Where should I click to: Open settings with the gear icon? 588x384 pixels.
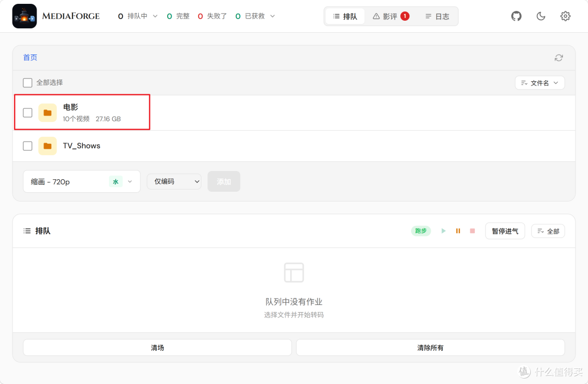click(565, 16)
